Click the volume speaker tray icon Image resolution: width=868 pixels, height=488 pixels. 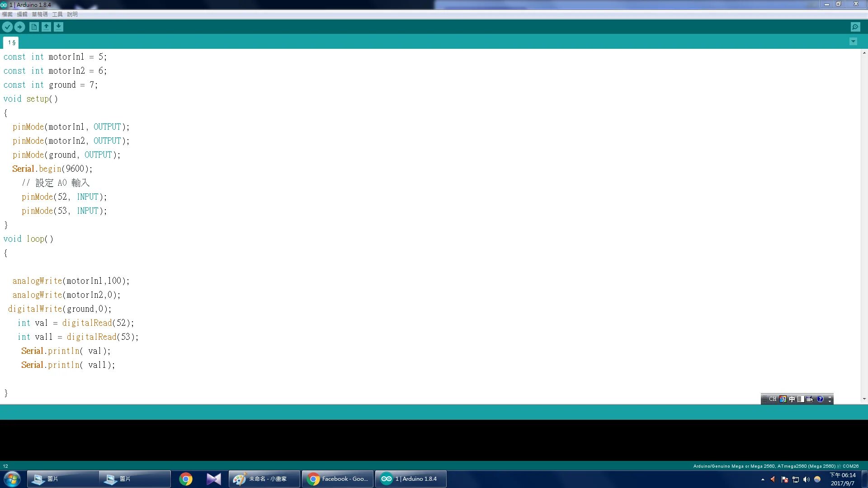(806, 479)
